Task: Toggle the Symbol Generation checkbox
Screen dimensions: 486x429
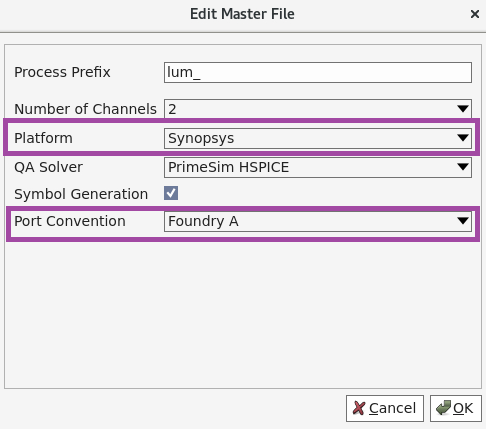Action: [171, 193]
